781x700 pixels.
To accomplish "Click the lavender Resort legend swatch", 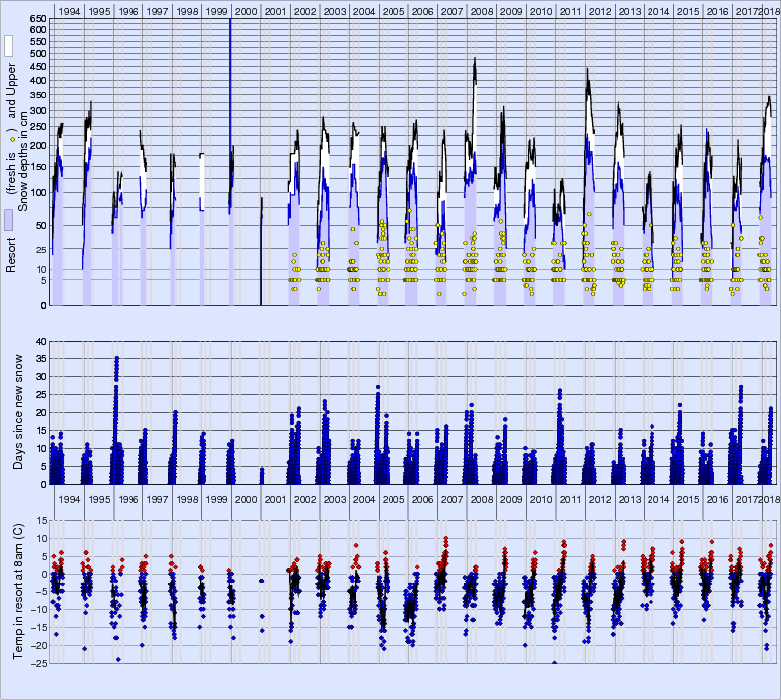I will pyautogui.click(x=8, y=220).
